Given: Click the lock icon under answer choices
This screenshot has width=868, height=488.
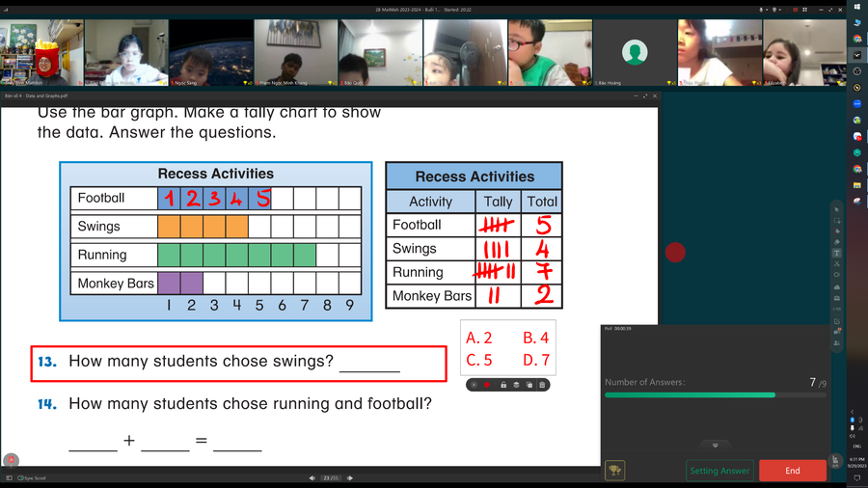Looking at the screenshot, I should click(503, 385).
